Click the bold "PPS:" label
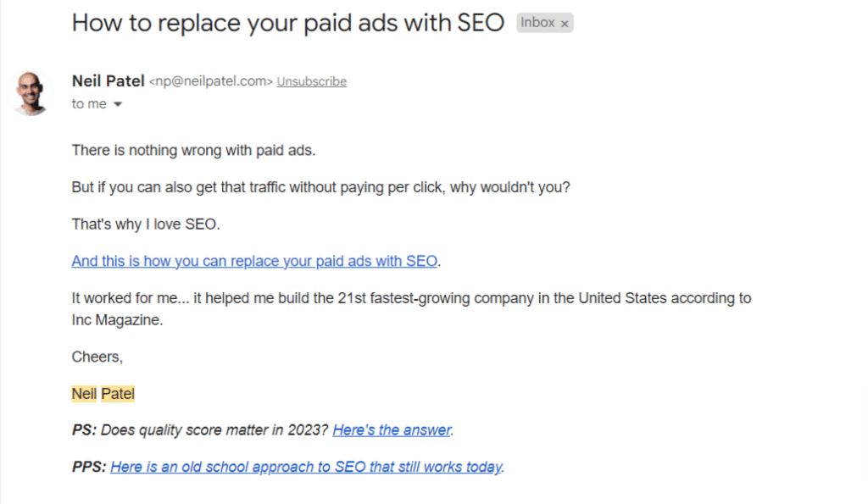 (89, 467)
